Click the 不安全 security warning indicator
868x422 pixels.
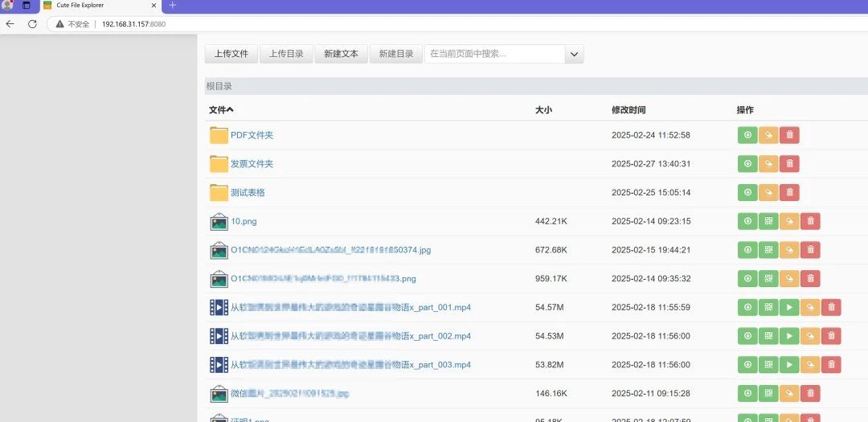(x=72, y=24)
